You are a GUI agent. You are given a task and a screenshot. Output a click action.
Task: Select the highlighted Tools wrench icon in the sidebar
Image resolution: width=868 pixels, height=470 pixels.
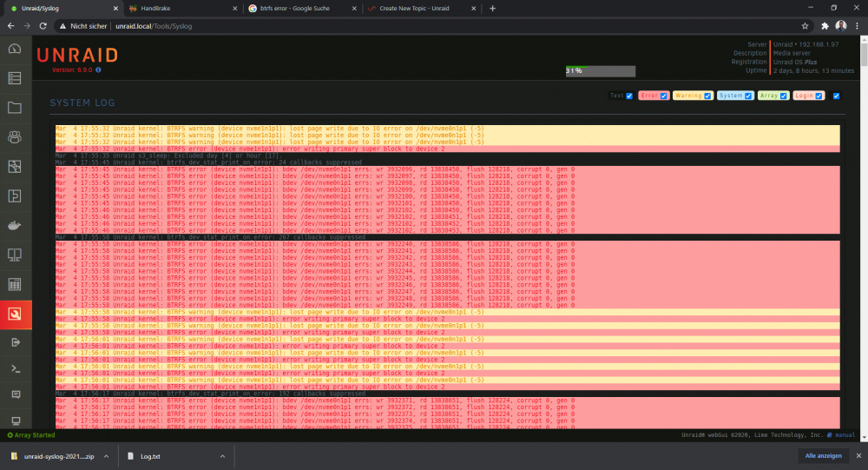15,314
